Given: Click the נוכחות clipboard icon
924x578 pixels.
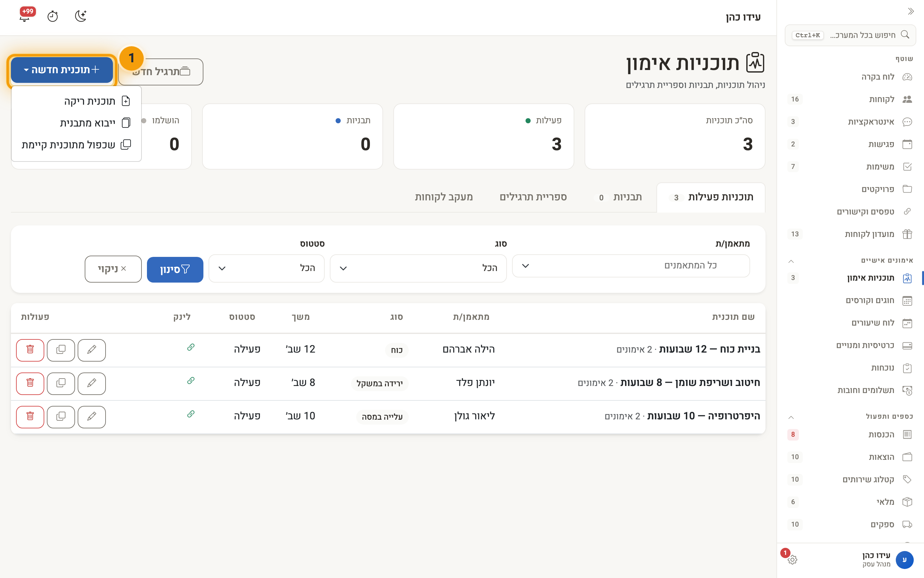Looking at the screenshot, I should pyautogui.click(x=907, y=368).
